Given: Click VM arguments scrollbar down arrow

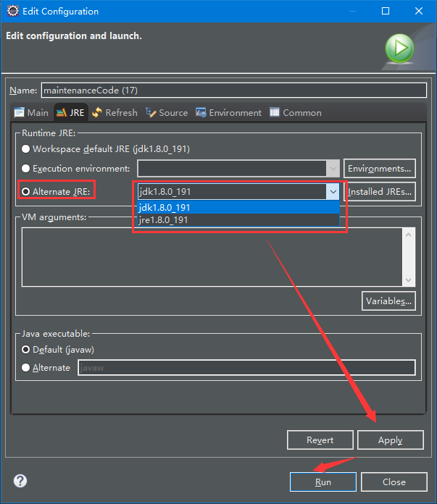Looking at the screenshot, I should (408, 280).
